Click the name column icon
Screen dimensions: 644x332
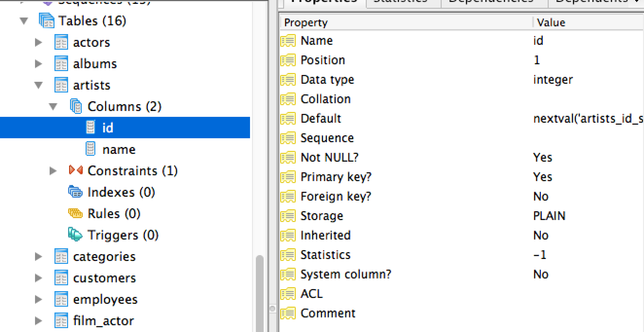(90, 149)
